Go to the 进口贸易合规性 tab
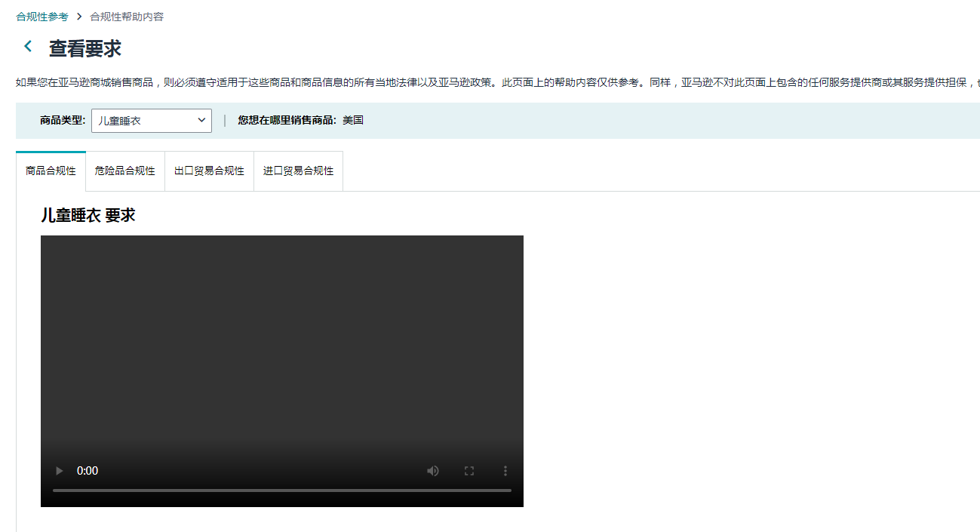 [x=298, y=171]
